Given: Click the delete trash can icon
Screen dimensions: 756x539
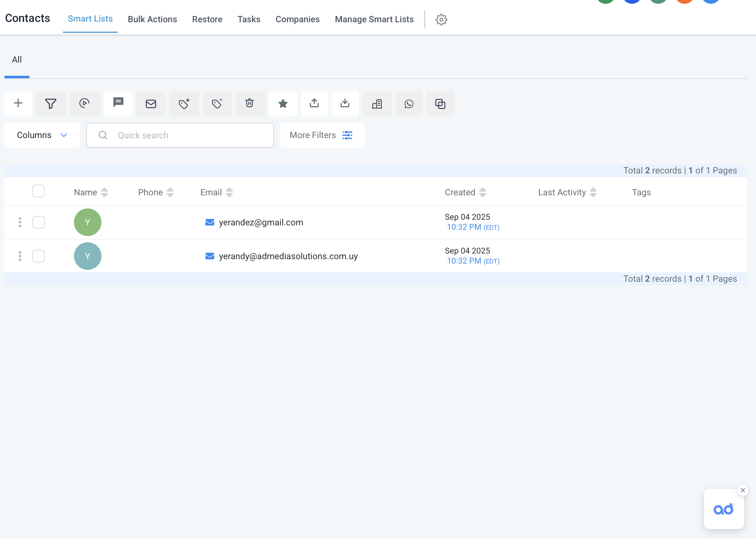Looking at the screenshot, I should 250,104.
